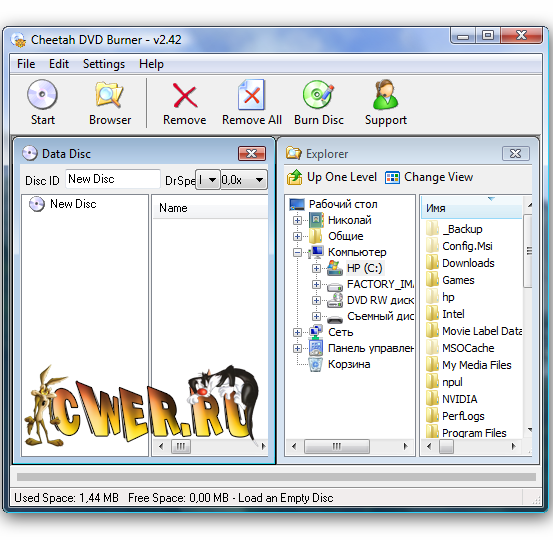Open the Settings menu
554x540 pixels.
point(104,64)
